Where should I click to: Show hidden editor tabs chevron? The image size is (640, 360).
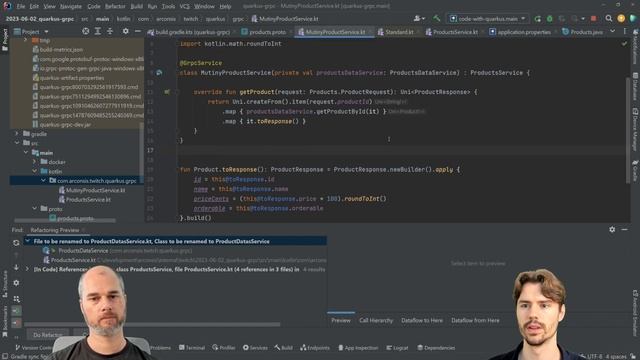click(x=612, y=31)
